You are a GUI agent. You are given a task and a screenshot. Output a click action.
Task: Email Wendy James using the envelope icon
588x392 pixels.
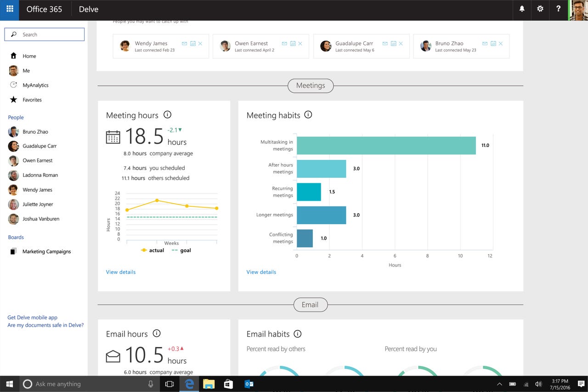coord(184,43)
